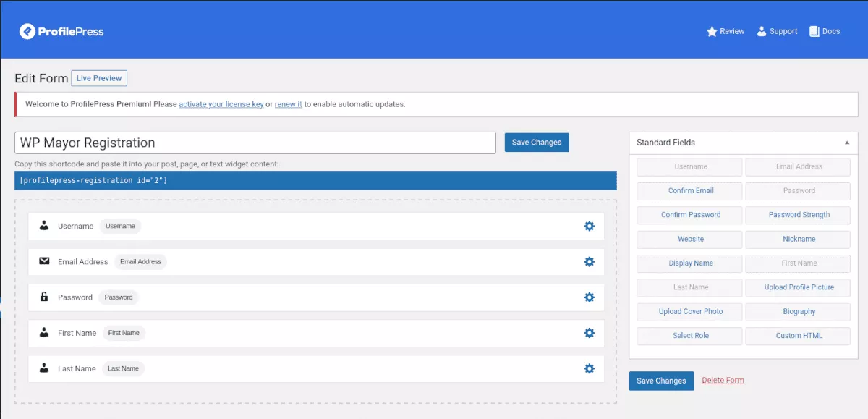The image size is (868, 419).
Task: Add the Nickname field
Action: 799,239
